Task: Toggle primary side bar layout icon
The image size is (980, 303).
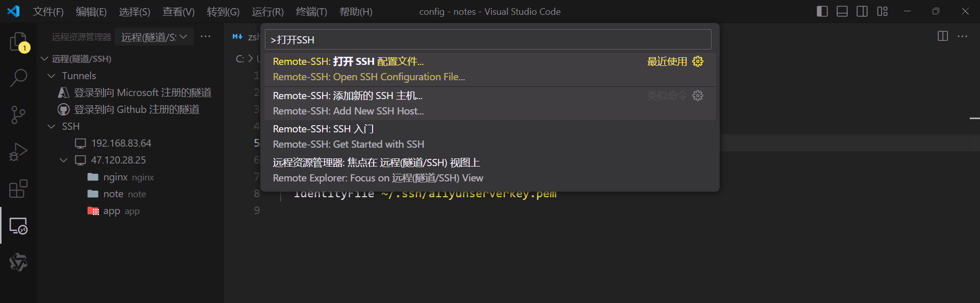Action: click(822, 11)
